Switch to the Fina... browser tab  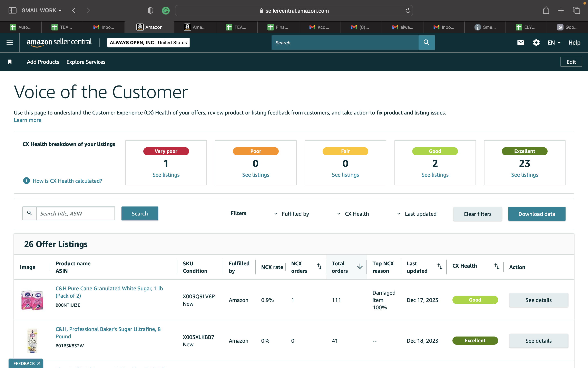pos(278,27)
